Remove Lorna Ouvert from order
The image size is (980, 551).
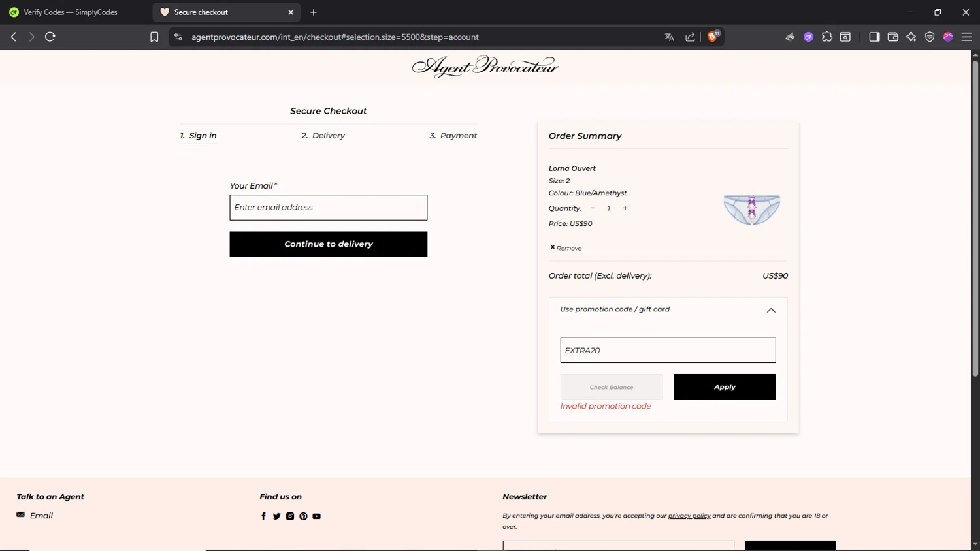pos(566,248)
